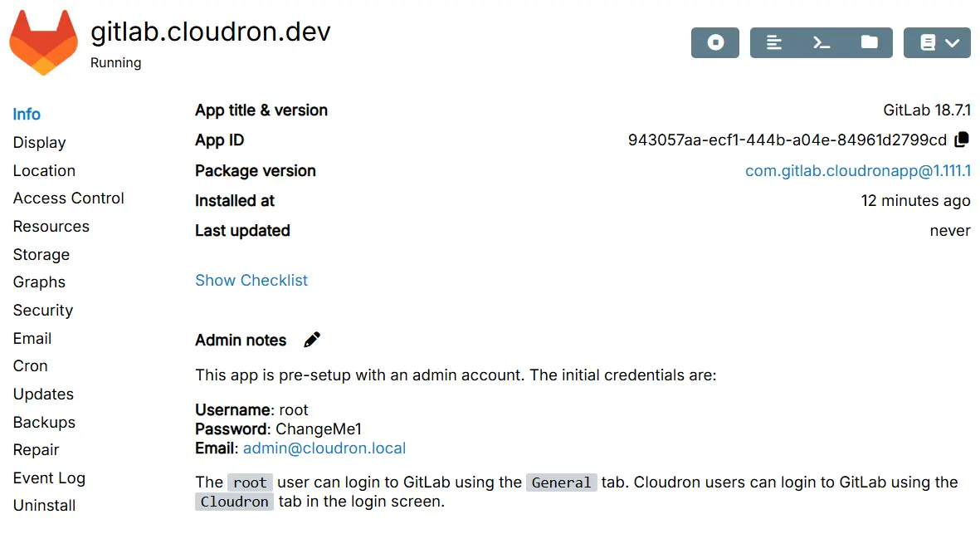View the Event Log tab
The image size is (980, 534).
coord(49,478)
